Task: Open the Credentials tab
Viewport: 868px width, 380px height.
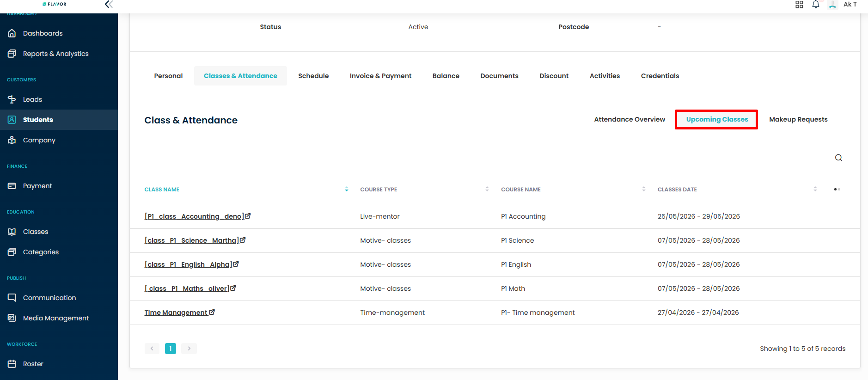Action: tap(660, 76)
